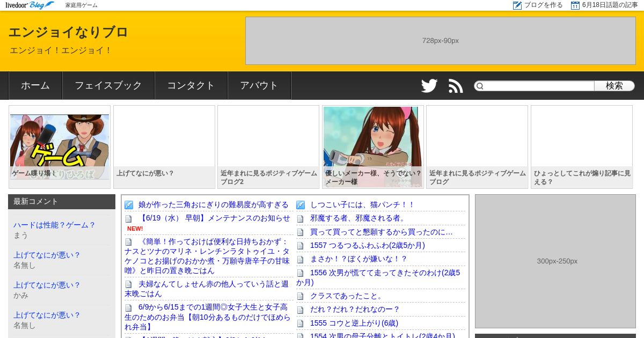Click document icon beside 《簡単！作っておけば便利な

(128, 242)
